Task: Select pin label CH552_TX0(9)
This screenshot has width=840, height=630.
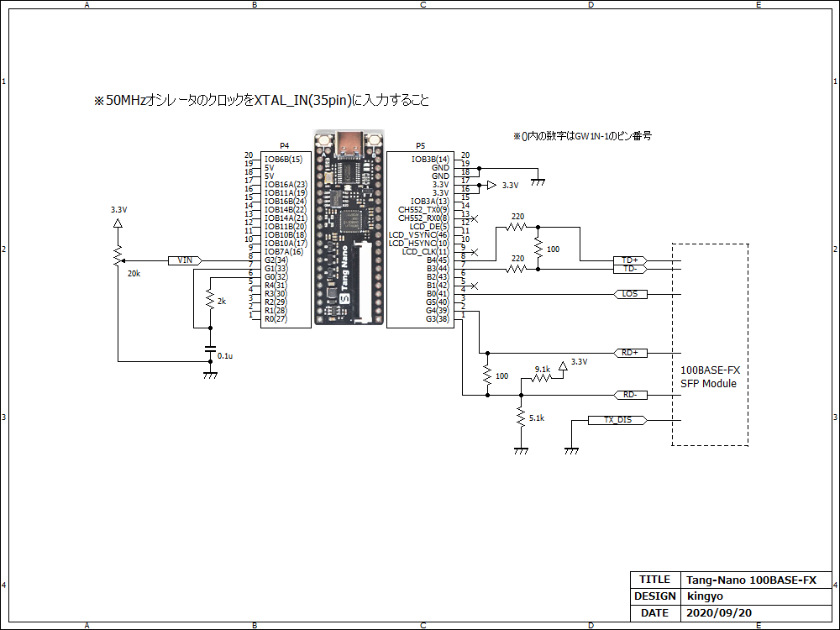Action: (x=423, y=209)
